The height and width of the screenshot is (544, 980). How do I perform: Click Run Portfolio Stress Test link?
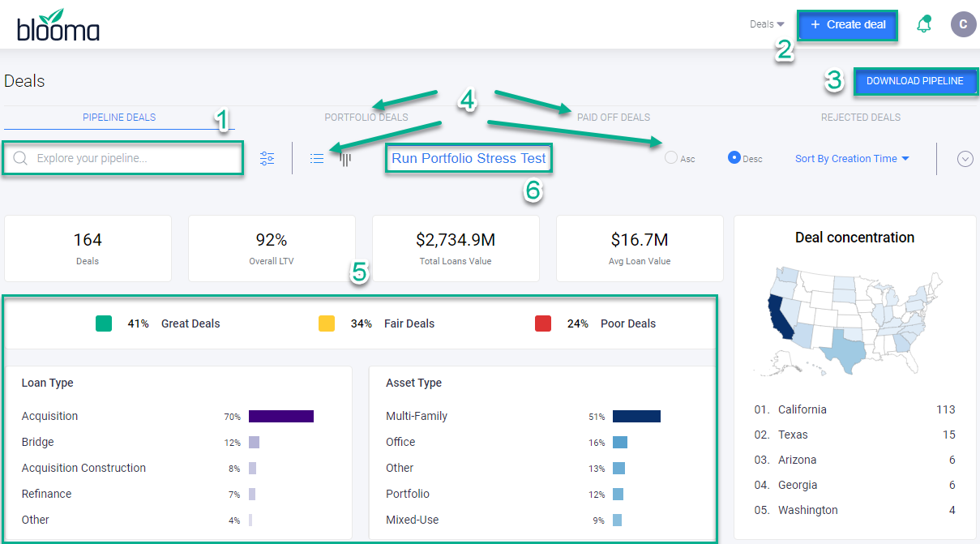coord(469,159)
